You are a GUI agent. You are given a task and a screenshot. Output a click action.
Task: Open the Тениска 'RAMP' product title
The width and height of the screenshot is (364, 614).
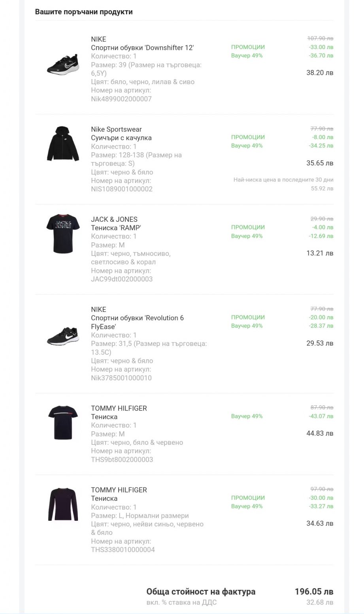(116, 228)
